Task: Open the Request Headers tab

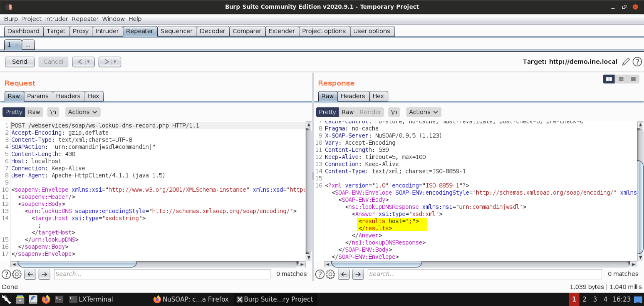Action: coord(68,96)
